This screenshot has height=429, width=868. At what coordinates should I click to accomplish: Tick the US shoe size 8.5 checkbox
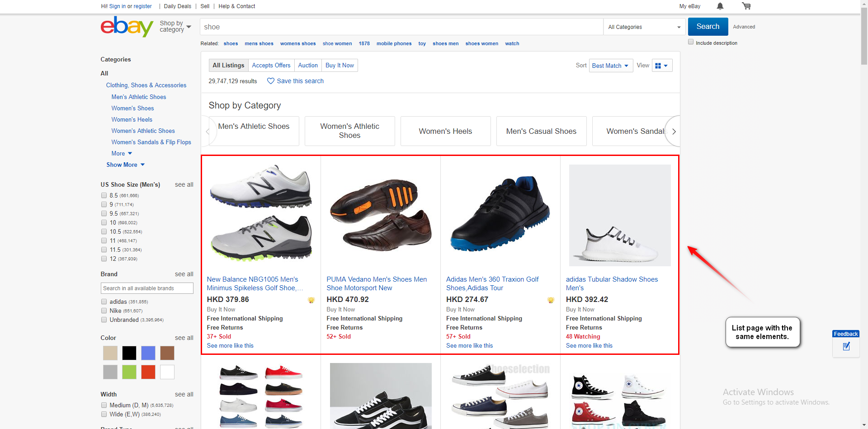[104, 195]
